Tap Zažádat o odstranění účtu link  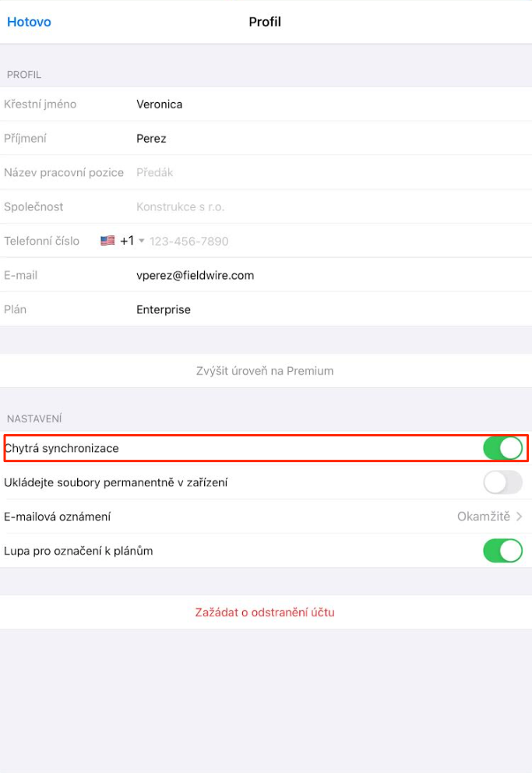pos(265,612)
